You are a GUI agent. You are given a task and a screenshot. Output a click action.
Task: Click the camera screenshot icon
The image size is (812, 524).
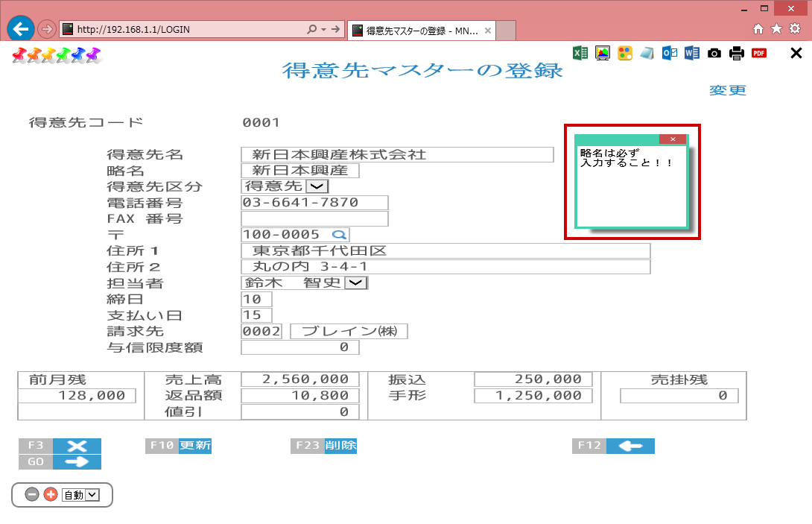click(714, 53)
